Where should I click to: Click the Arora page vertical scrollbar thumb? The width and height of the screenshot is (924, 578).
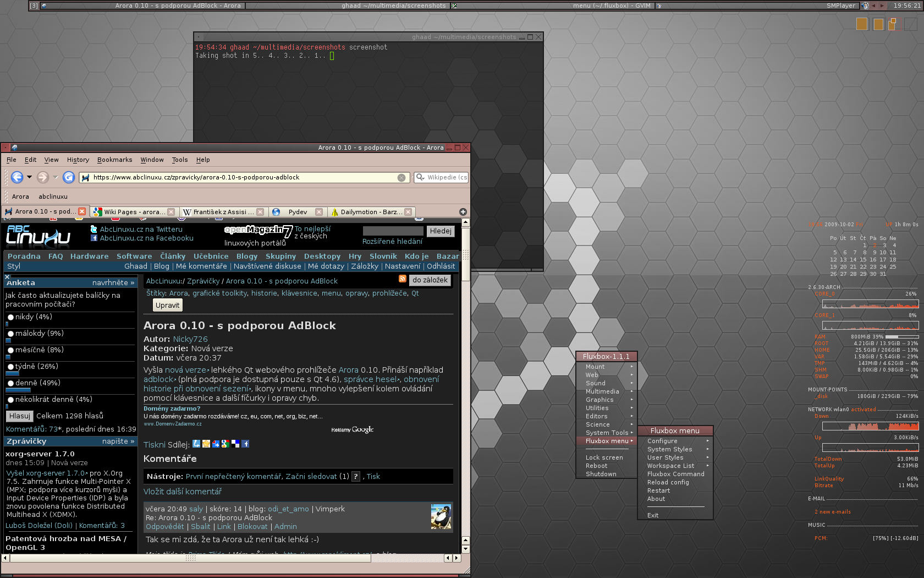click(466, 255)
